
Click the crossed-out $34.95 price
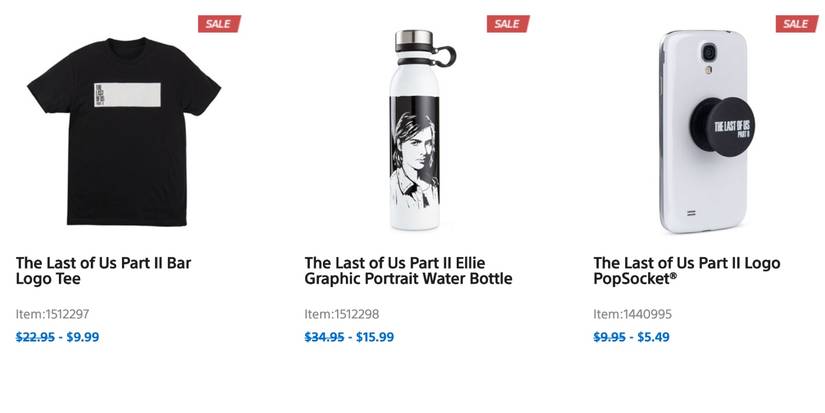pos(326,337)
